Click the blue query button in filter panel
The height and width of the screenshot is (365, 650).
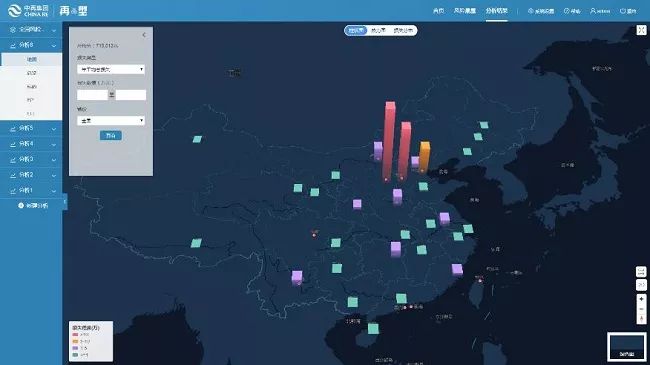point(111,136)
